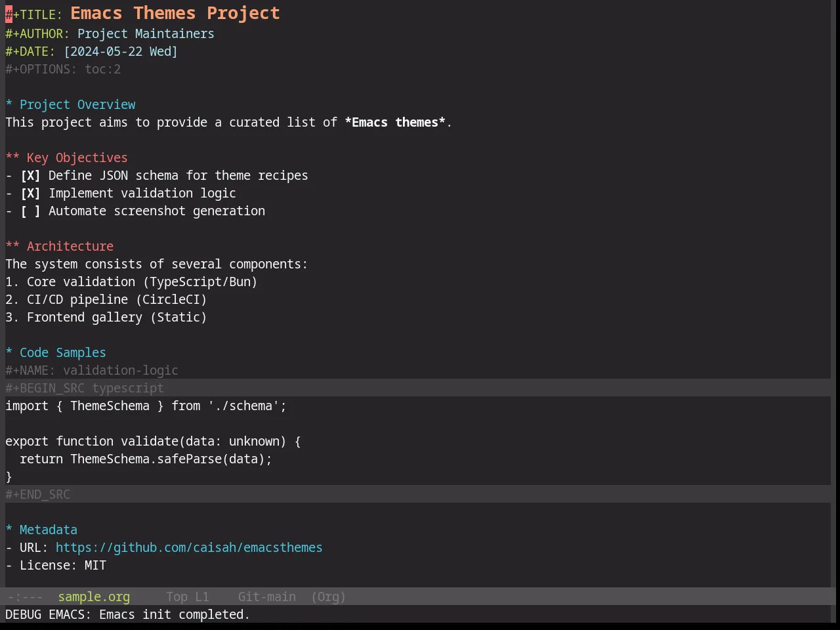Open the github.com/caisah/emacsthemes link

[189, 548]
